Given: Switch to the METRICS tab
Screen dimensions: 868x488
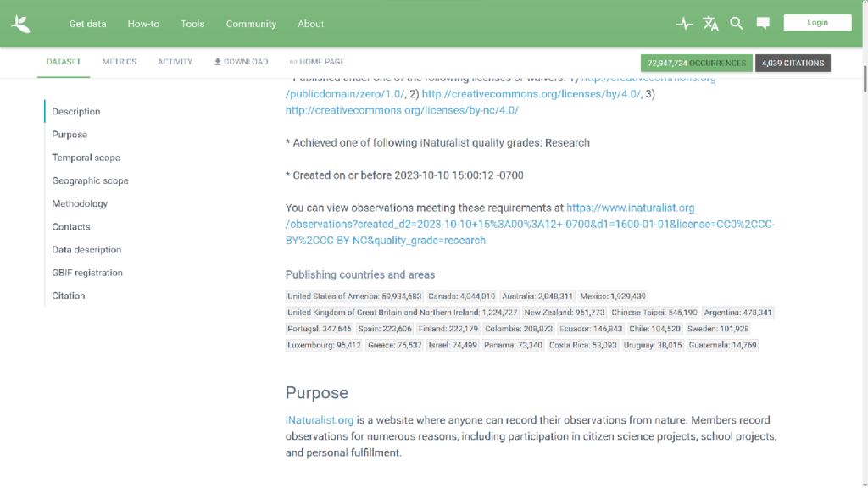Looking at the screenshot, I should point(120,62).
